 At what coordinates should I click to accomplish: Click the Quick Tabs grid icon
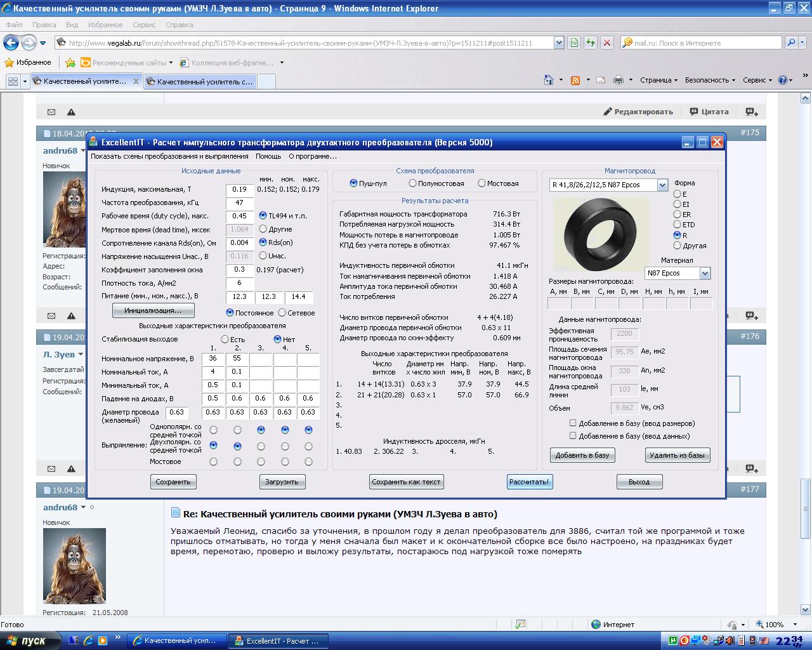pyautogui.click(x=13, y=81)
